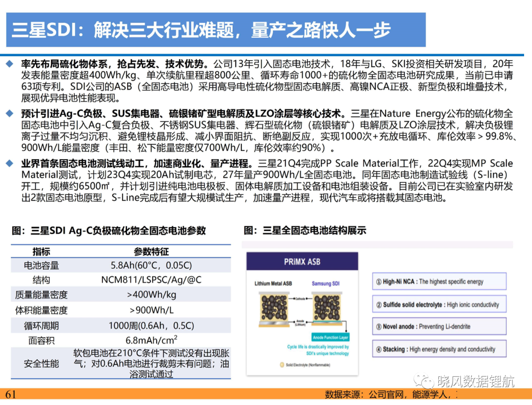Click the caption 图：三星全固态电池结构展示
Image resolution: width=532 pixels, height=405 pixels.
tap(305, 231)
